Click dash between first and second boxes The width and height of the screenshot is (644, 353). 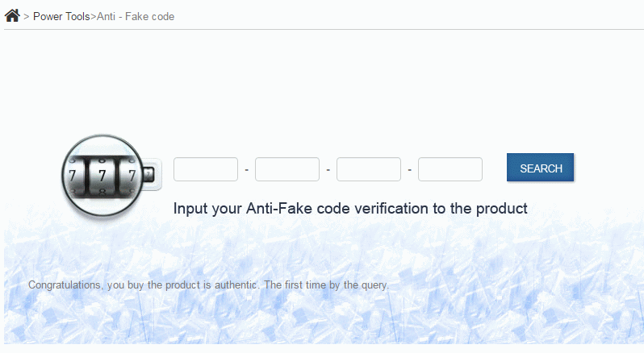point(246,169)
